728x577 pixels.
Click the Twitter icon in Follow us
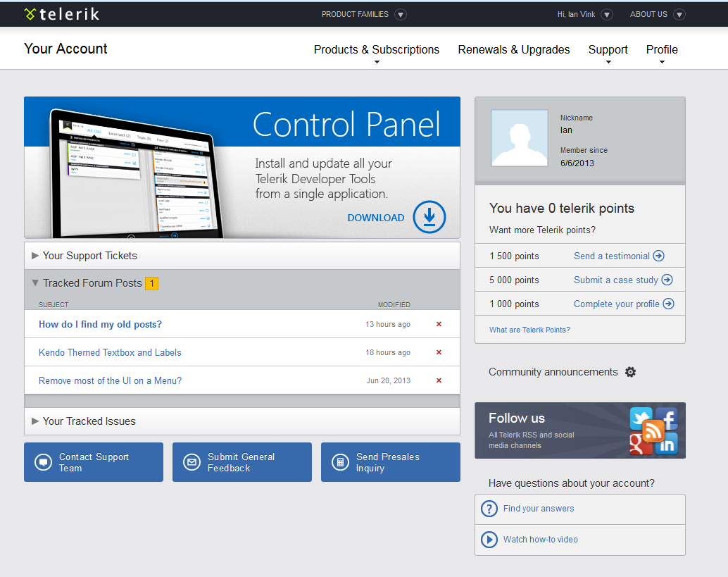tap(641, 418)
